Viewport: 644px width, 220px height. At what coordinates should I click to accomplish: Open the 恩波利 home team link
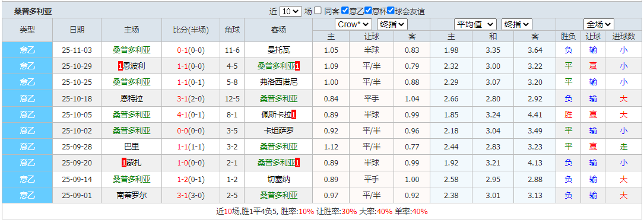click(x=134, y=66)
